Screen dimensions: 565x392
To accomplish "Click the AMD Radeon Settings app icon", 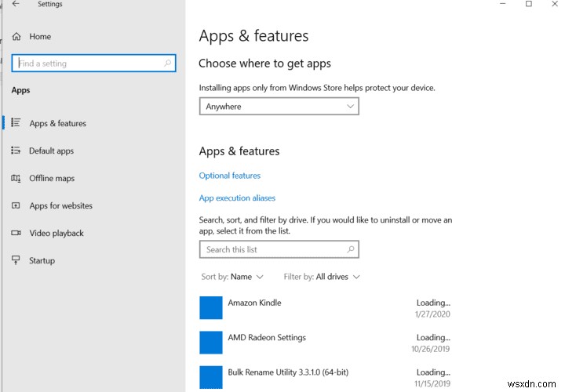I will (x=211, y=343).
